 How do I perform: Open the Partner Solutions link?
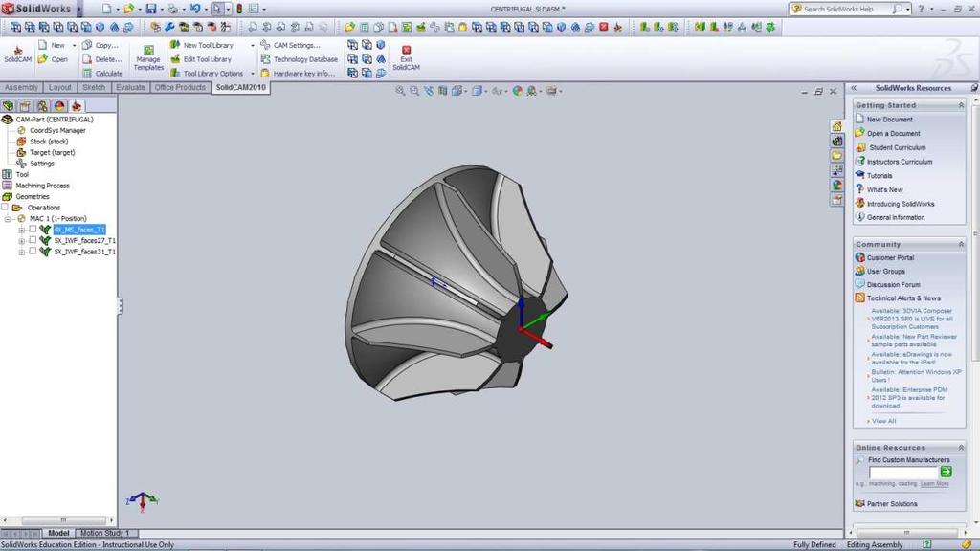coord(892,503)
